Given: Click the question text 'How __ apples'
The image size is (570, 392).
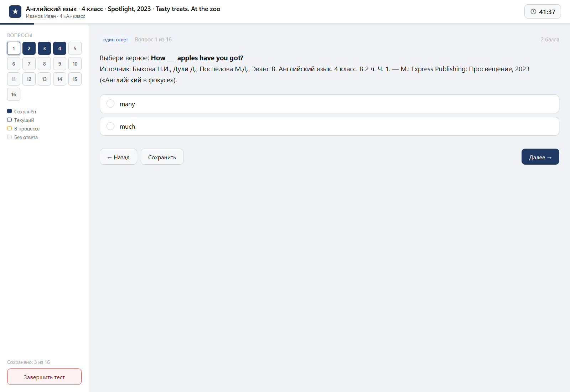Looking at the screenshot, I should [197, 58].
